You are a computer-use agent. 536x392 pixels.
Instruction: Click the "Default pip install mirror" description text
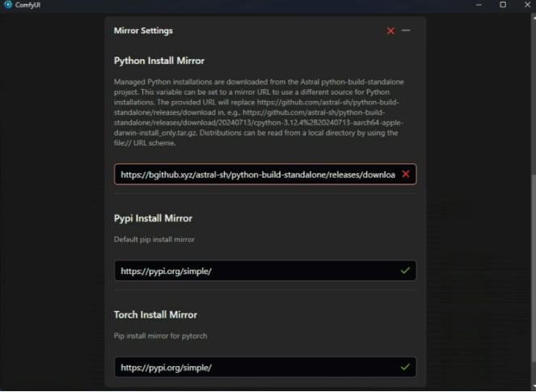coord(154,239)
